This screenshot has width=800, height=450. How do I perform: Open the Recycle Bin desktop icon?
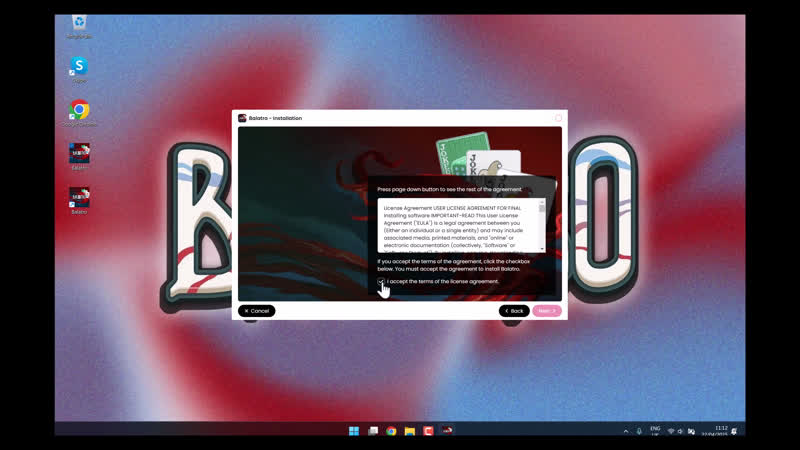pos(79,27)
